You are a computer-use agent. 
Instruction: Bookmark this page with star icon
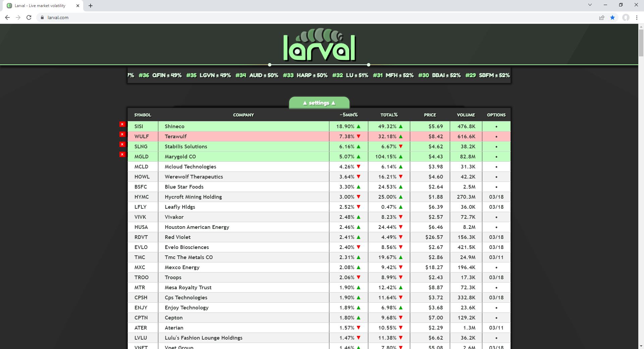click(612, 17)
